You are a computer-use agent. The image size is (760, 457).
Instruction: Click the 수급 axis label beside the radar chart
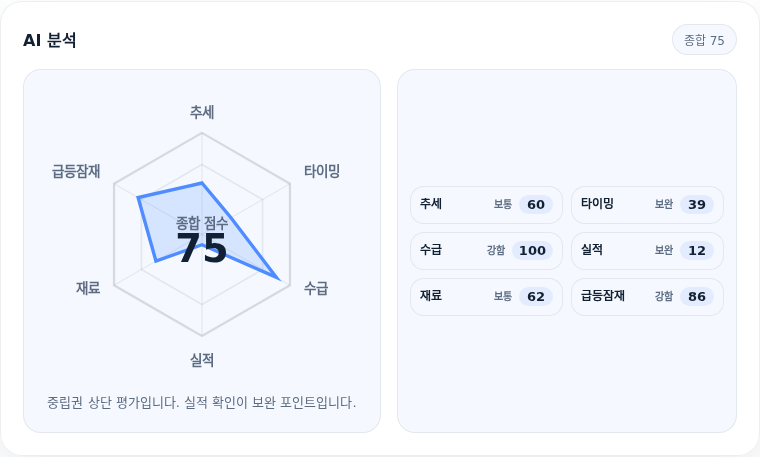coord(316,288)
